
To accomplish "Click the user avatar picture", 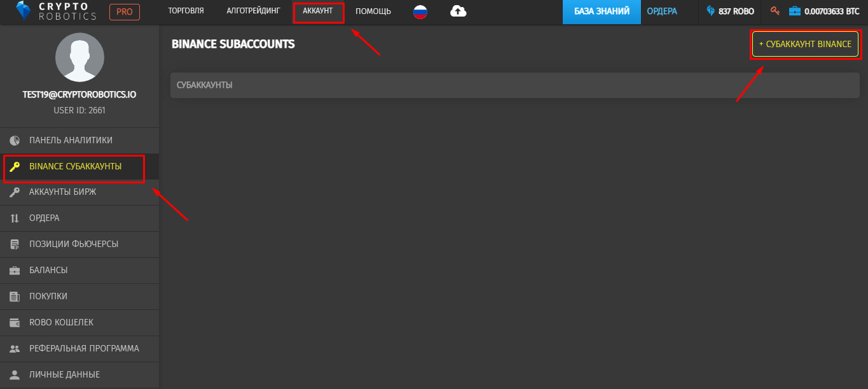I will coord(79,57).
